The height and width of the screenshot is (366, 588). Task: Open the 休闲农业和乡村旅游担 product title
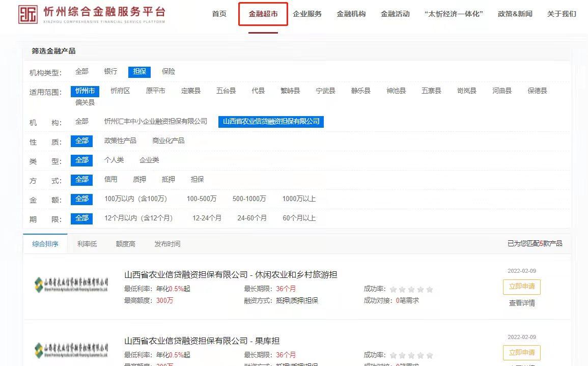point(231,275)
